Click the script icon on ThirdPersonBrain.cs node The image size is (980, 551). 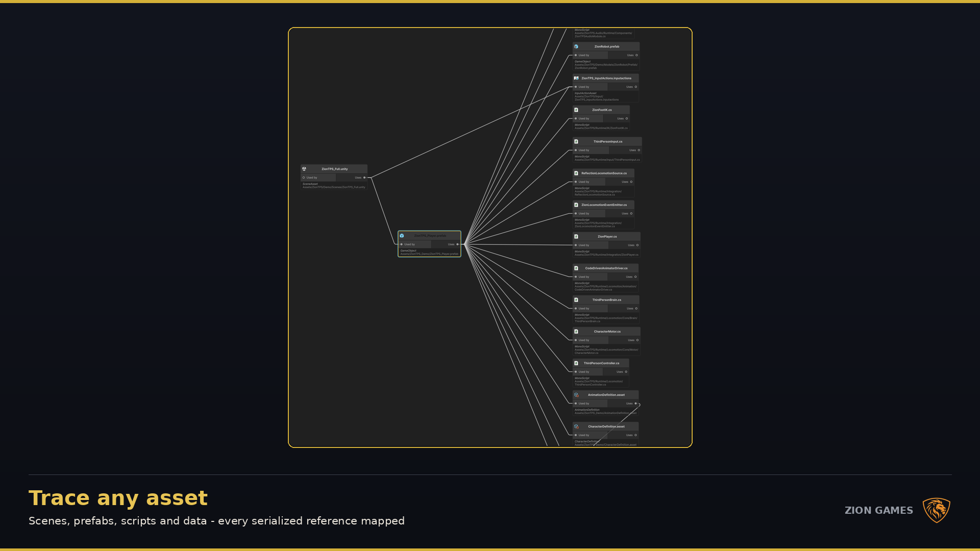[576, 299]
